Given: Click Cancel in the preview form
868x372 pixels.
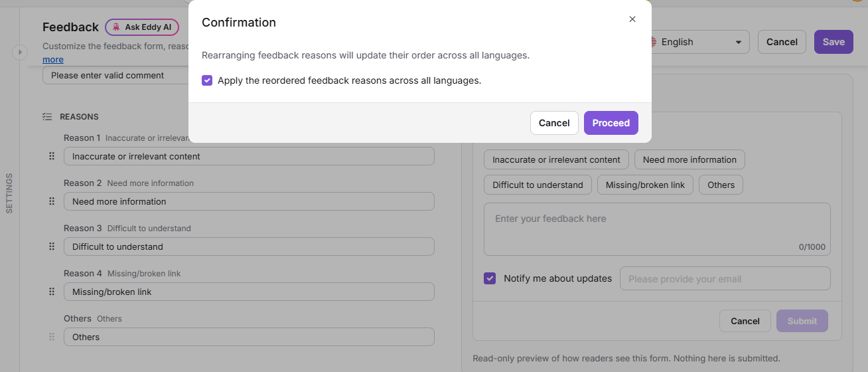Looking at the screenshot, I should (745, 321).
